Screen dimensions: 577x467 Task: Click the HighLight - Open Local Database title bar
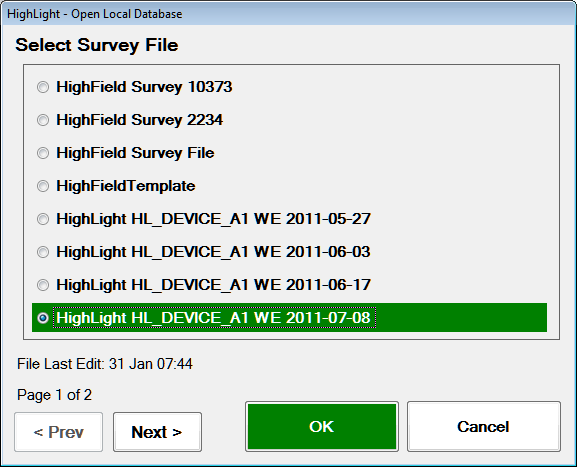(288, 14)
